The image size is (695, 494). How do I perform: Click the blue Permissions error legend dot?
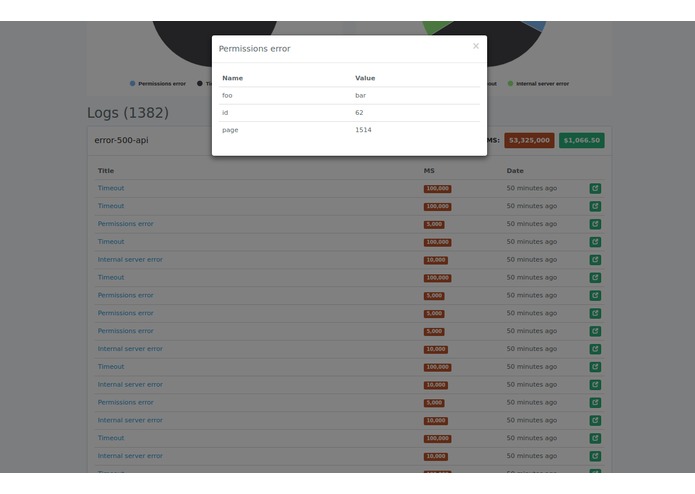point(133,83)
